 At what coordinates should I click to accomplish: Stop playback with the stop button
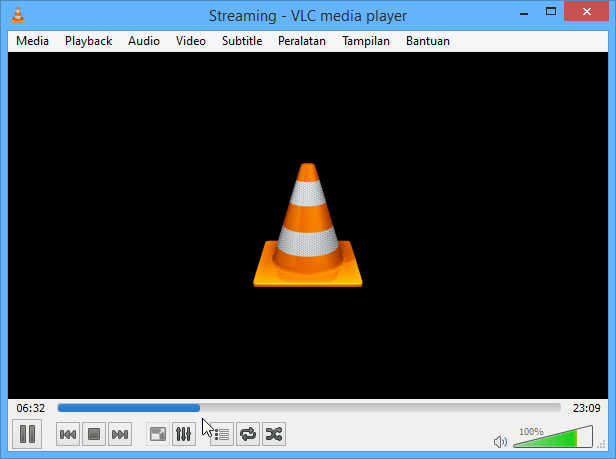[94, 434]
